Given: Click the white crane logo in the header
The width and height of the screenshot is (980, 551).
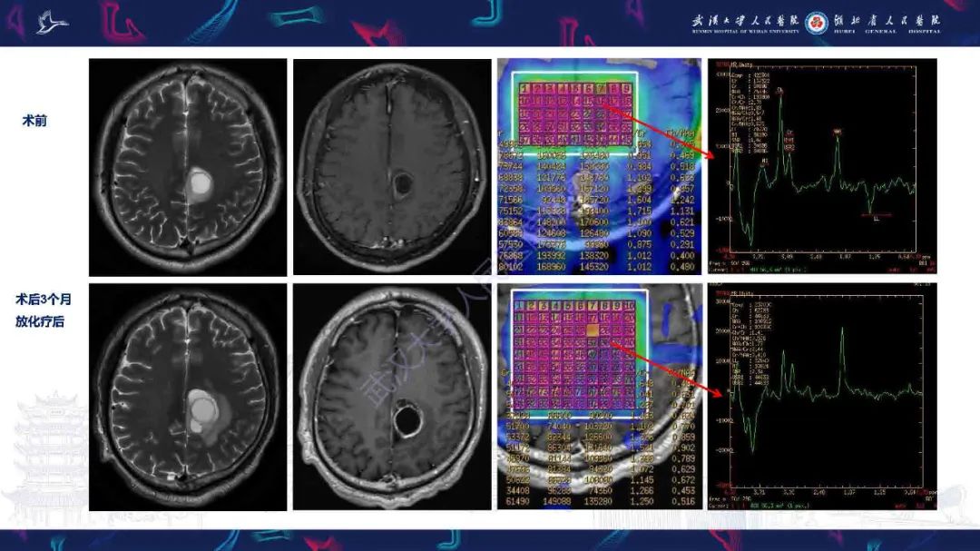Looking at the screenshot, I should click(51, 23).
